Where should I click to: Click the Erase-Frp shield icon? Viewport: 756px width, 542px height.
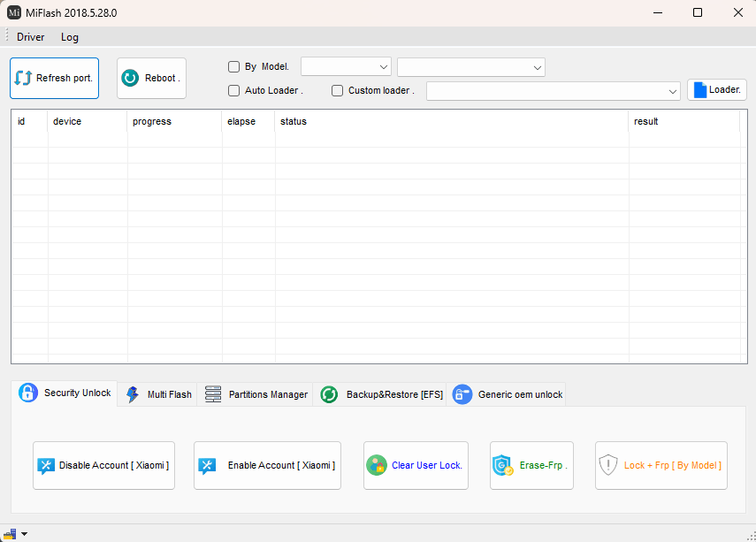(502, 466)
